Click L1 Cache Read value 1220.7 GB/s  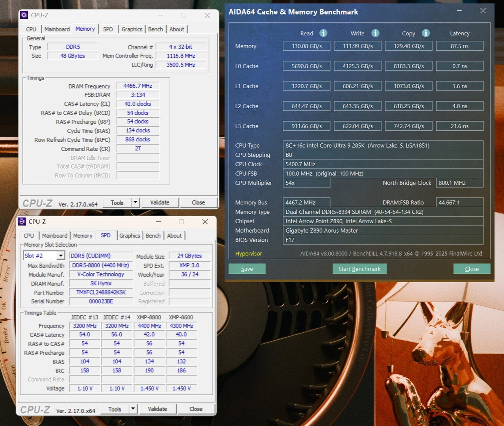(307, 86)
